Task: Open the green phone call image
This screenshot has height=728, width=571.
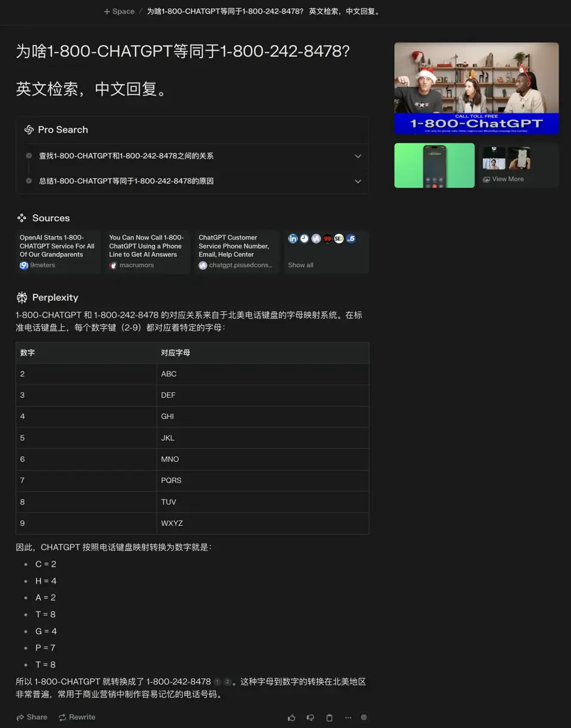Action: [434, 165]
